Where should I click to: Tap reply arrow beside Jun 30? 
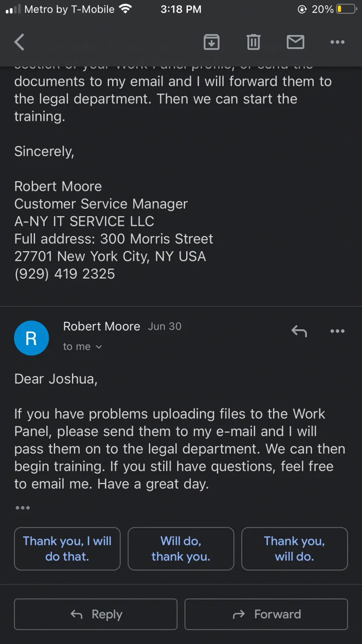(x=299, y=331)
